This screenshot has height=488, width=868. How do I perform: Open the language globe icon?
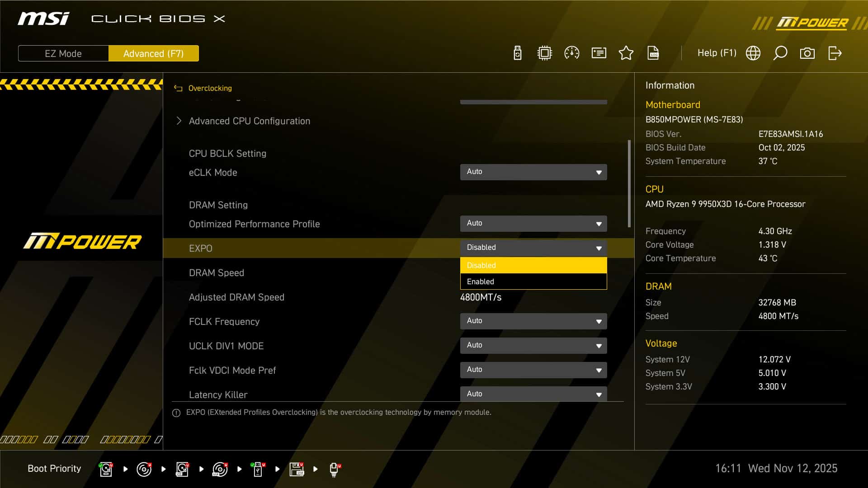[x=753, y=53]
